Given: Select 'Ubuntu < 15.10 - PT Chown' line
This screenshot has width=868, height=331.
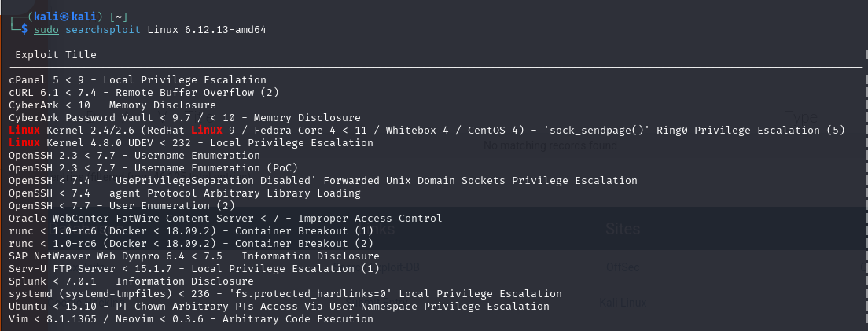Looking at the screenshot, I should (279, 306).
